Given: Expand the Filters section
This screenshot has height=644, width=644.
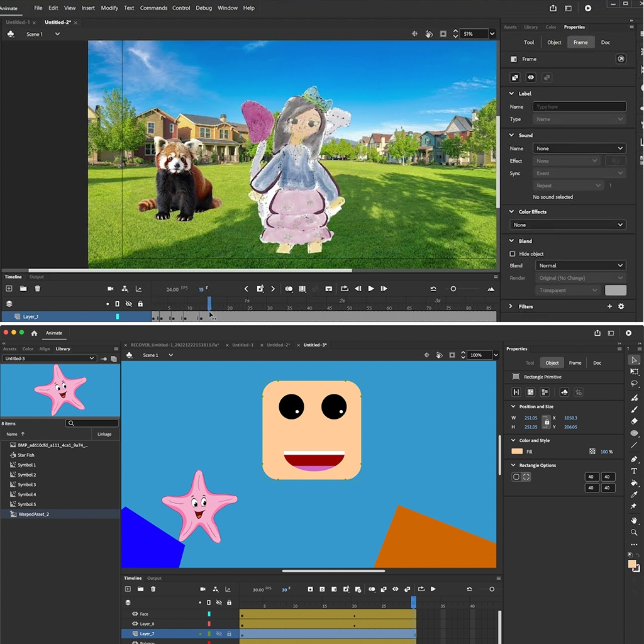Looking at the screenshot, I should coord(511,306).
